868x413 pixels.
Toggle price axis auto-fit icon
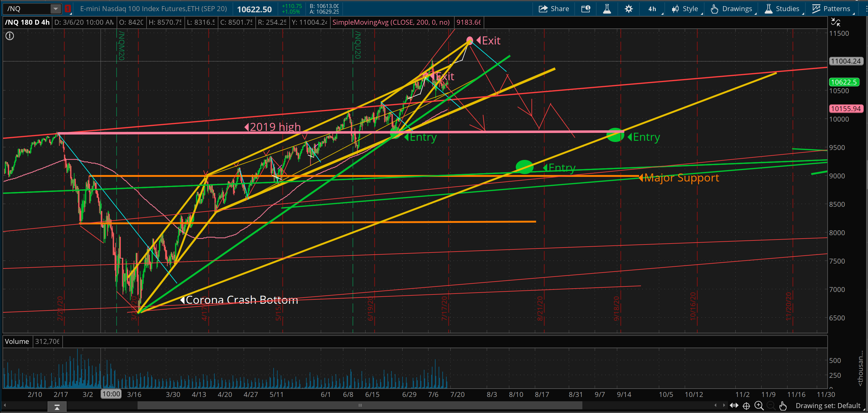pos(836,23)
